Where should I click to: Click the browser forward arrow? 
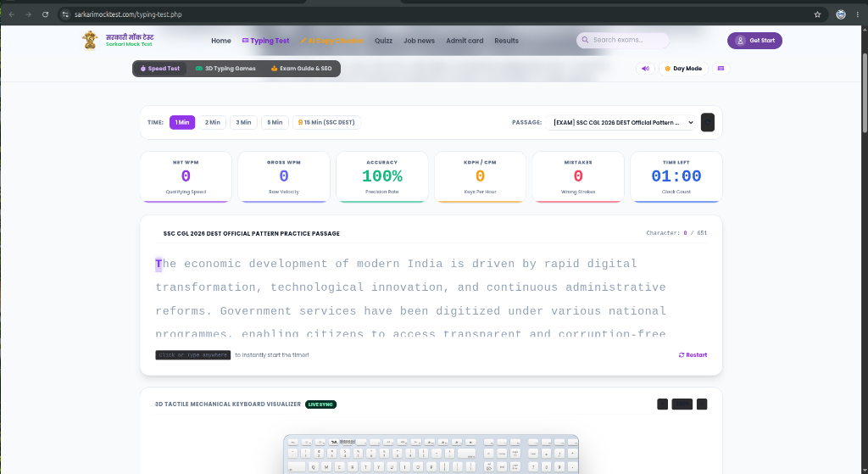pyautogui.click(x=28, y=14)
